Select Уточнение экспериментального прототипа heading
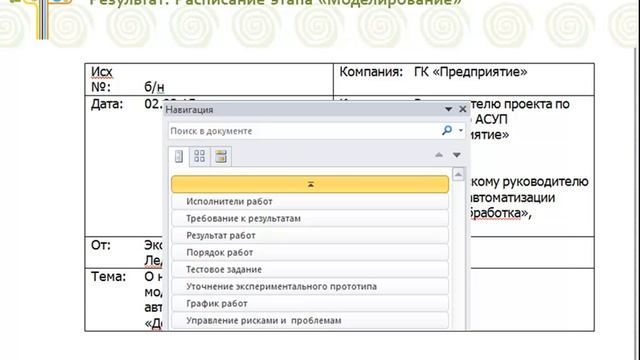 click(310, 287)
